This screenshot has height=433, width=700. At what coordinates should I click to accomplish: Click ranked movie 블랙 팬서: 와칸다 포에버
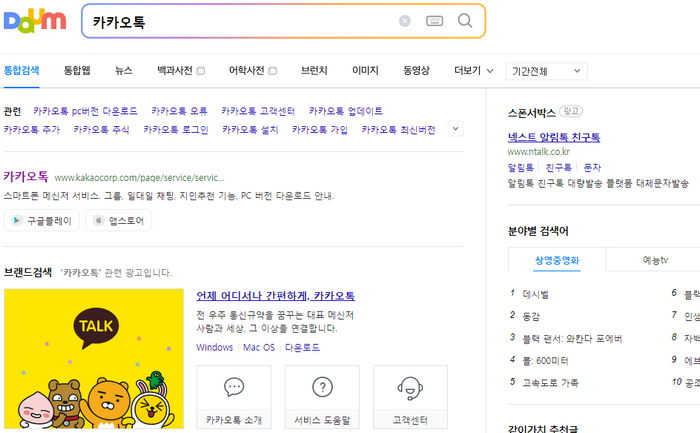(x=572, y=339)
